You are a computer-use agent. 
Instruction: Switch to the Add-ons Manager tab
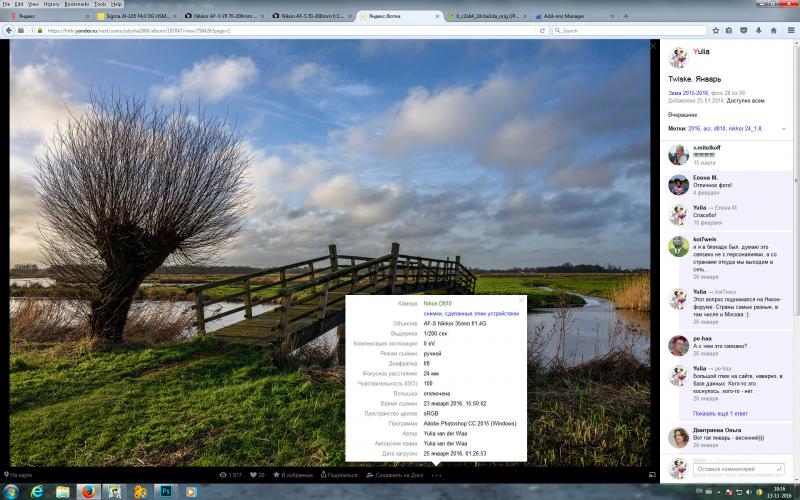coord(574,16)
